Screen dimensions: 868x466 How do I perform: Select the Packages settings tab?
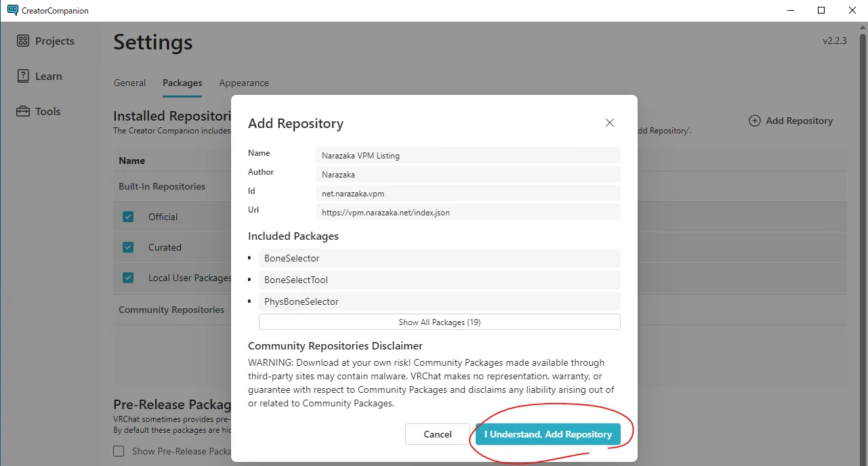182,83
